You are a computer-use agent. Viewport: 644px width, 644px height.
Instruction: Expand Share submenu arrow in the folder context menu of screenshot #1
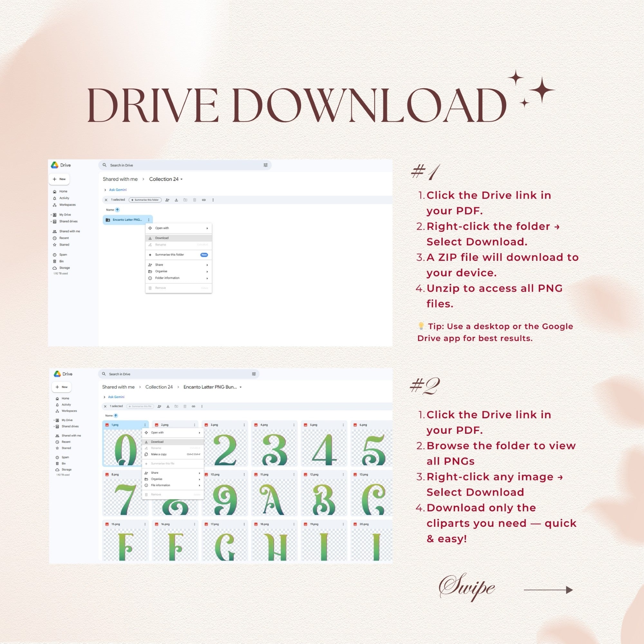pyautogui.click(x=207, y=265)
